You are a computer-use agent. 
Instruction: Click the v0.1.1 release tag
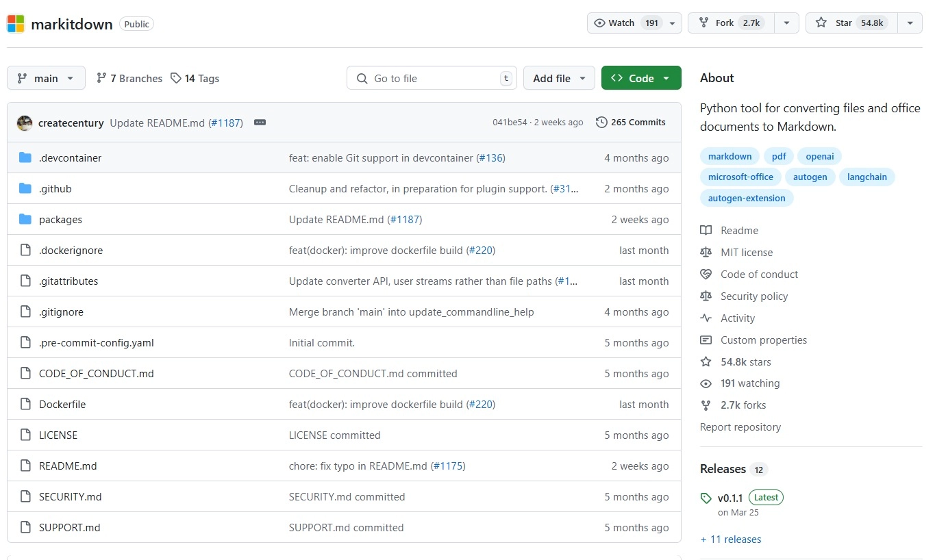[x=730, y=498]
